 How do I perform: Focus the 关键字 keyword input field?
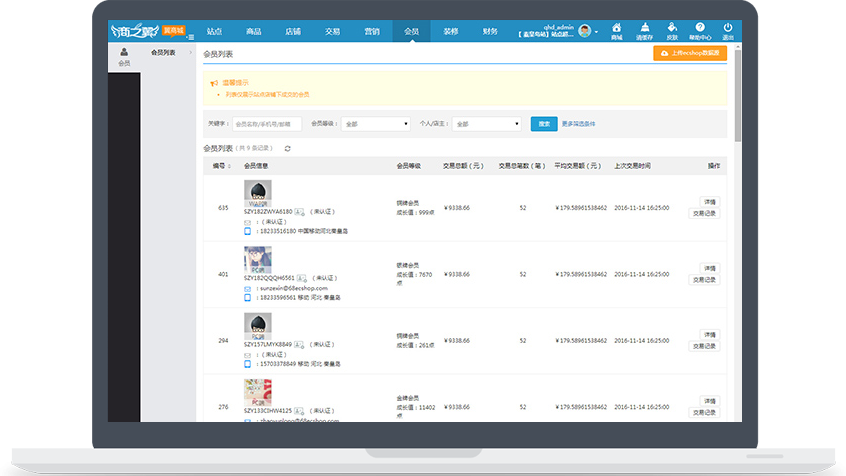(x=266, y=124)
